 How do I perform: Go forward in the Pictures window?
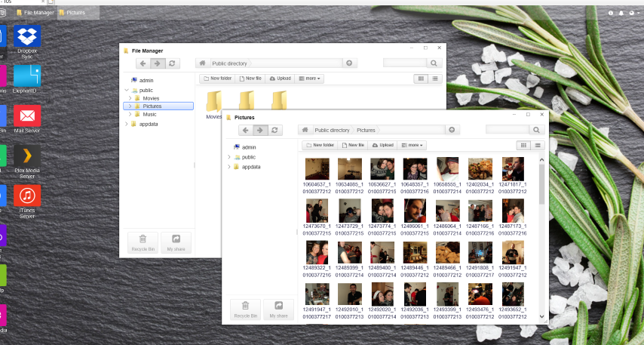point(260,130)
